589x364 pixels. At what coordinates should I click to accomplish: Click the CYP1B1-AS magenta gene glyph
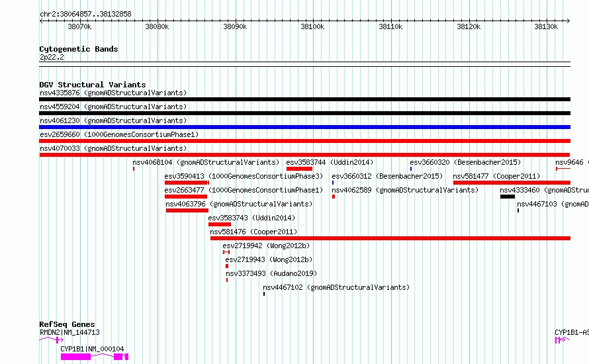(x=563, y=340)
